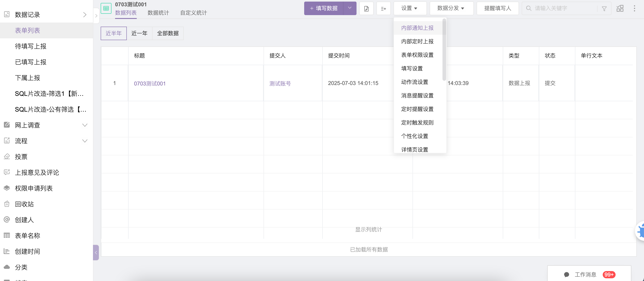644x281 pixels.
Task: Click the add-row list icon button
Action: point(384,8)
